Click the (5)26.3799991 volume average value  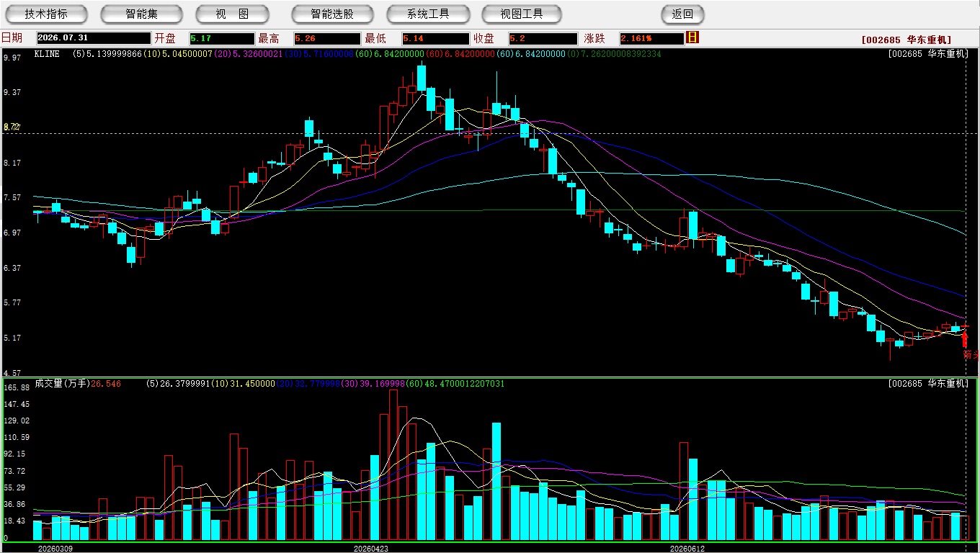tap(177, 384)
